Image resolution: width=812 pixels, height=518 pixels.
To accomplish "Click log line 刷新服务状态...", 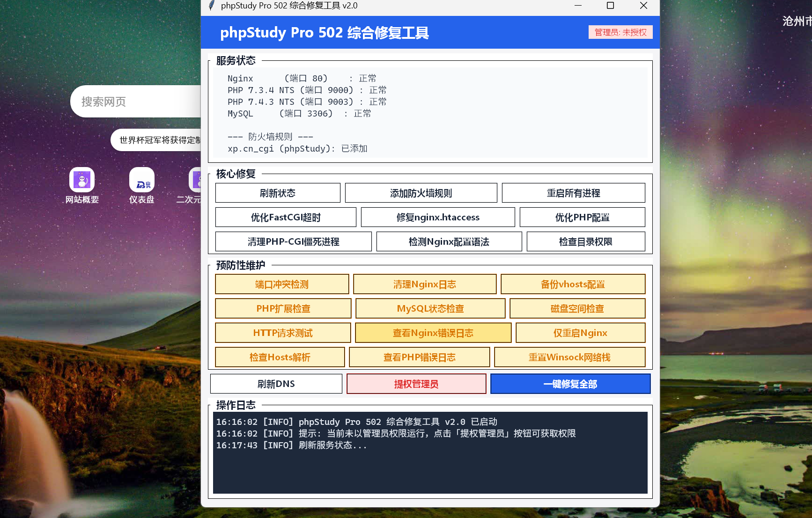I will (291, 445).
